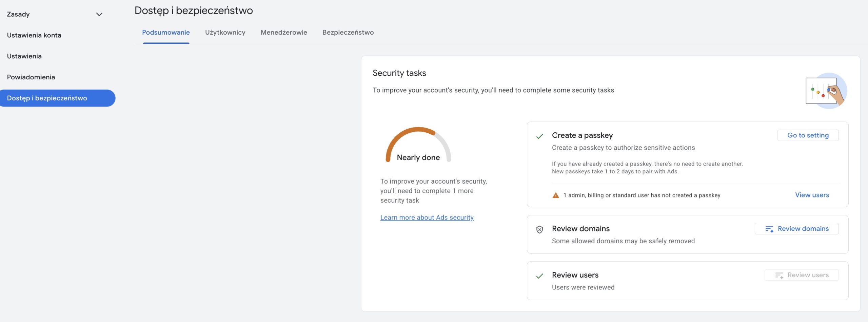This screenshot has width=868, height=322.
Task: Click the security tasks illustration image
Action: click(826, 91)
